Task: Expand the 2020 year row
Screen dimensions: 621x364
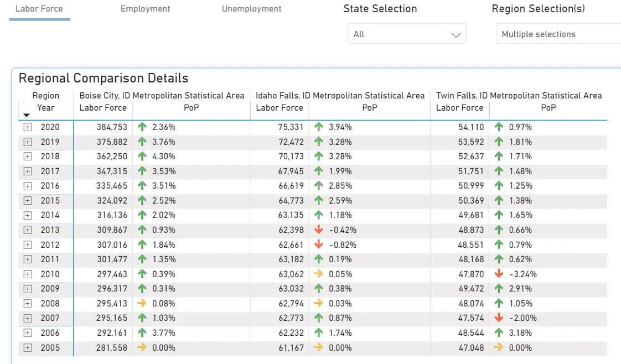Action: (x=27, y=127)
